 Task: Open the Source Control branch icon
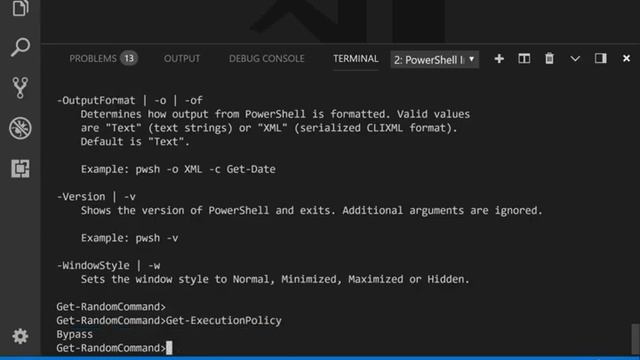click(x=20, y=88)
